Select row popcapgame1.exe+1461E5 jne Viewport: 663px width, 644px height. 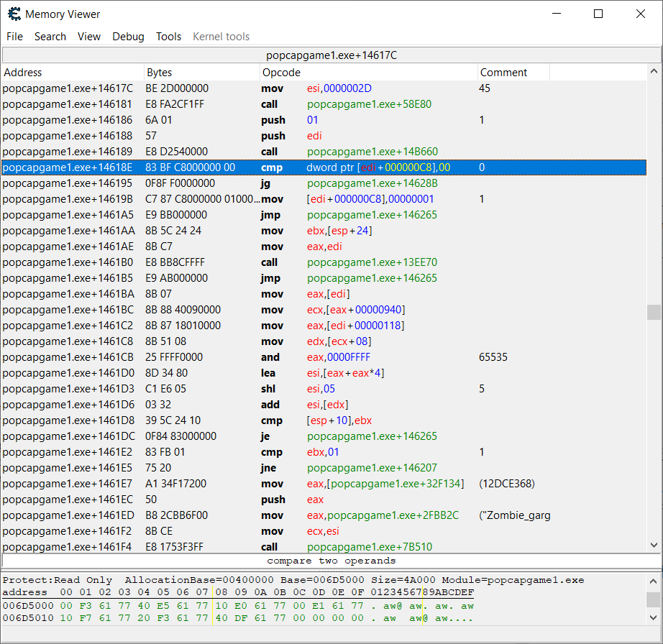click(x=324, y=468)
